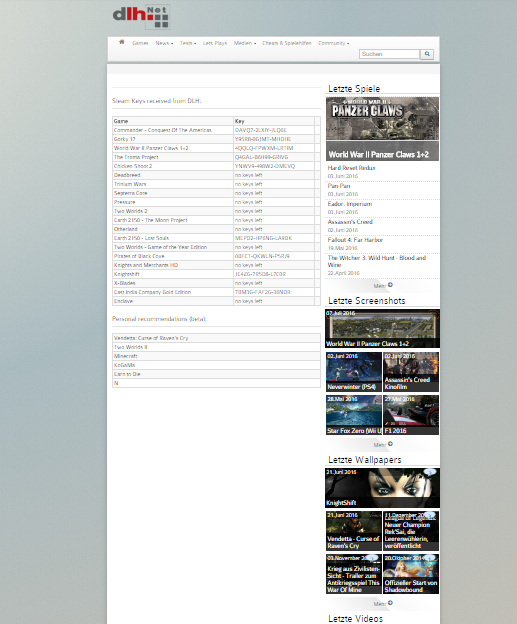Open the F1 2016 screenshot thumbnail

[x=411, y=415]
